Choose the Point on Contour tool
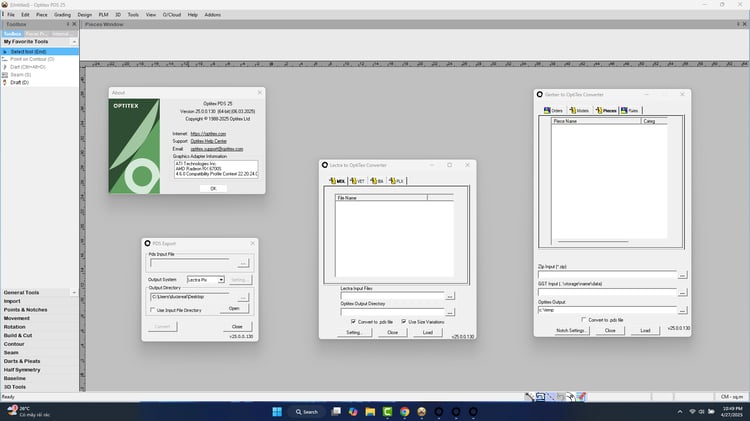750x421 pixels. tap(40, 59)
